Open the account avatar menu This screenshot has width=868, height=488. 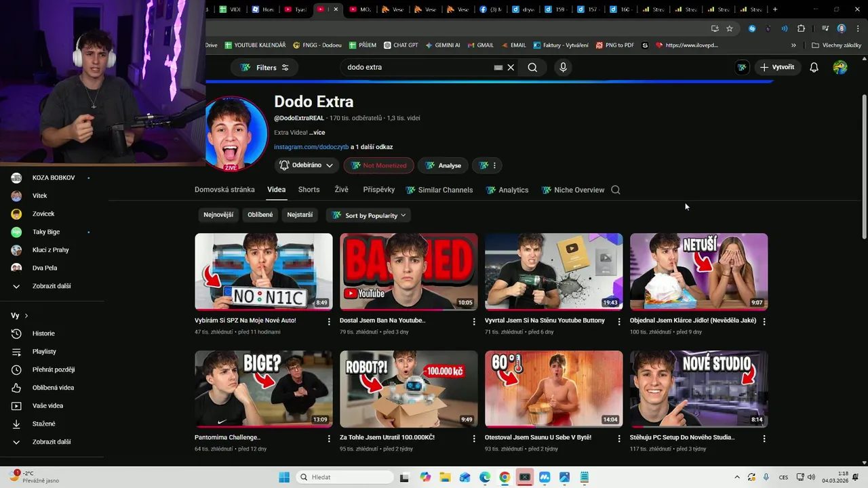pyautogui.click(x=840, y=67)
